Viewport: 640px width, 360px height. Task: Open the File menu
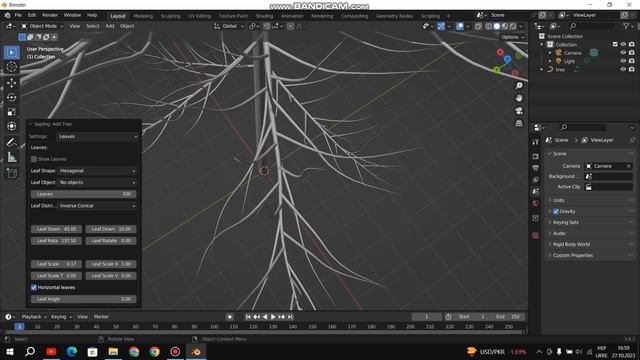click(18, 15)
